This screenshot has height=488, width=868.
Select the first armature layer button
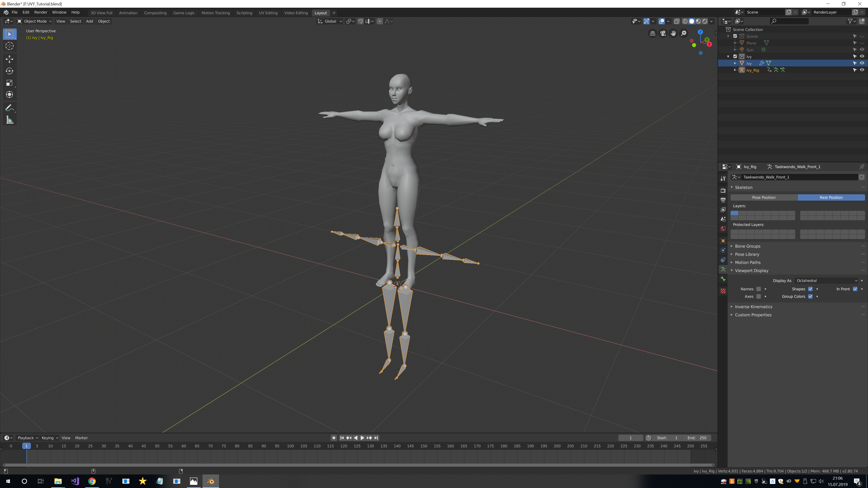coord(734,213)
